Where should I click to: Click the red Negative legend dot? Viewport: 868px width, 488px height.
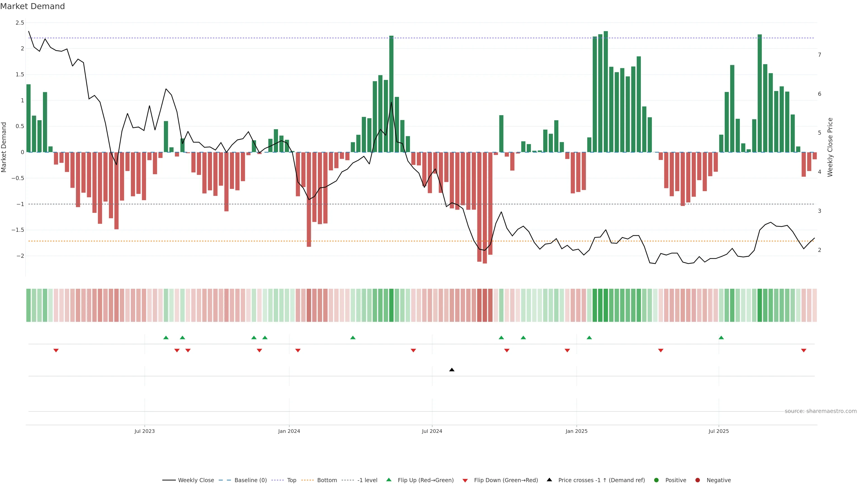point(698,480)
